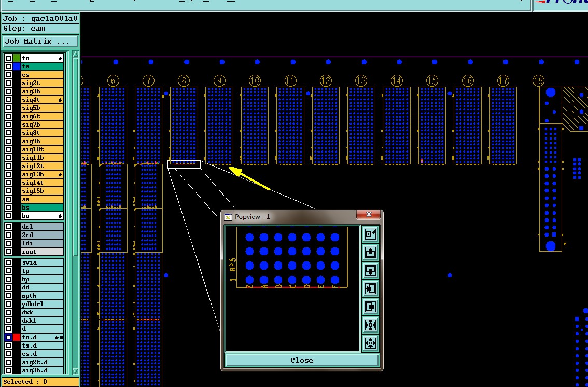Viewport: 588px width, 387px height.
Task: Click the hand marker on sig4t layer
Action: pyautogui.click(x=60, y=100)
